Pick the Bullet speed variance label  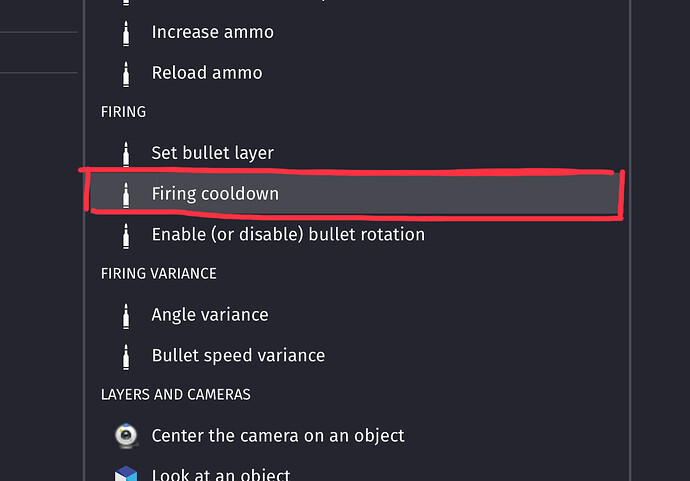tap(238, 356)
